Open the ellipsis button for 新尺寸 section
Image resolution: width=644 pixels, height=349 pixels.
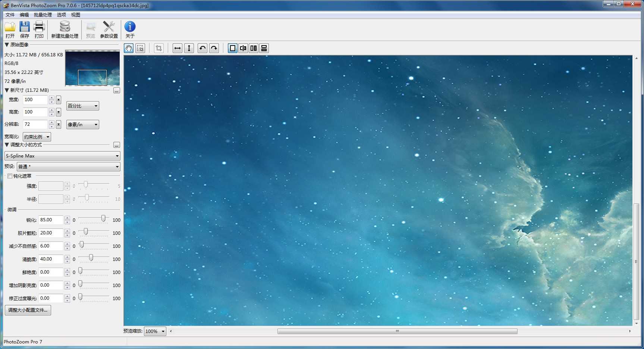[x=117, y=91]
